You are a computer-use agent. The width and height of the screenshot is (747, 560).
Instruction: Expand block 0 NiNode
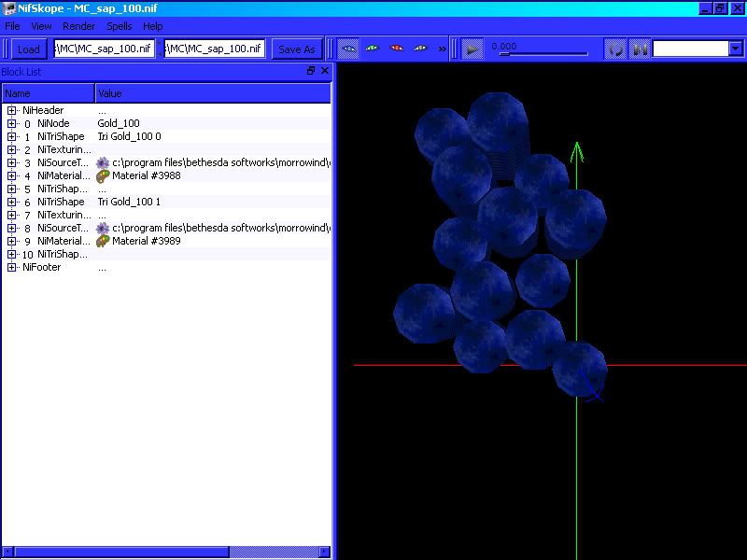(11, 123)
